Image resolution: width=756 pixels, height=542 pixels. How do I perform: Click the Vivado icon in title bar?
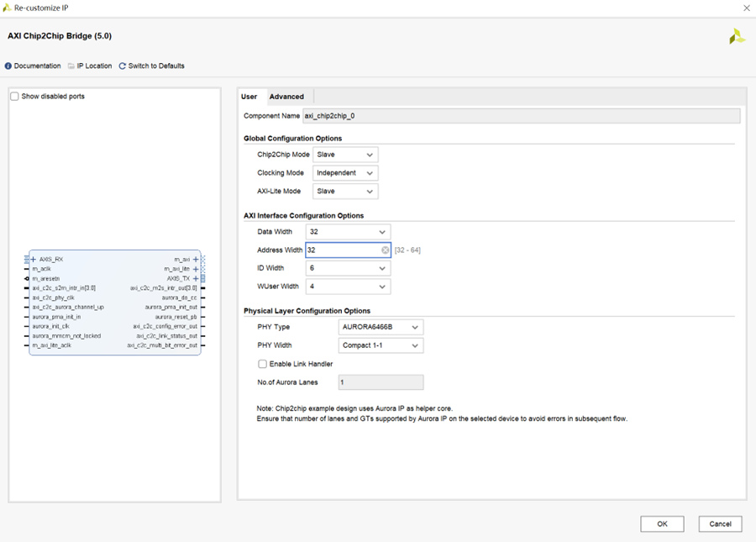coord(7,8)
